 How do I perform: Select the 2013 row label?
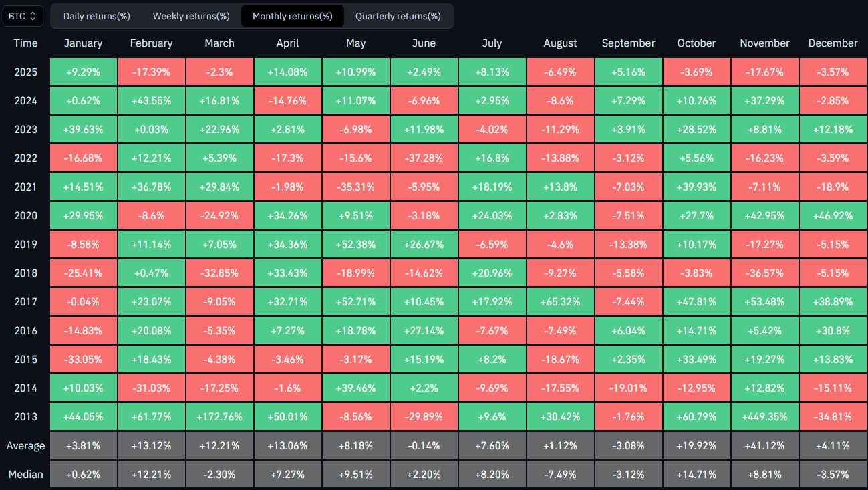(25, 417)
